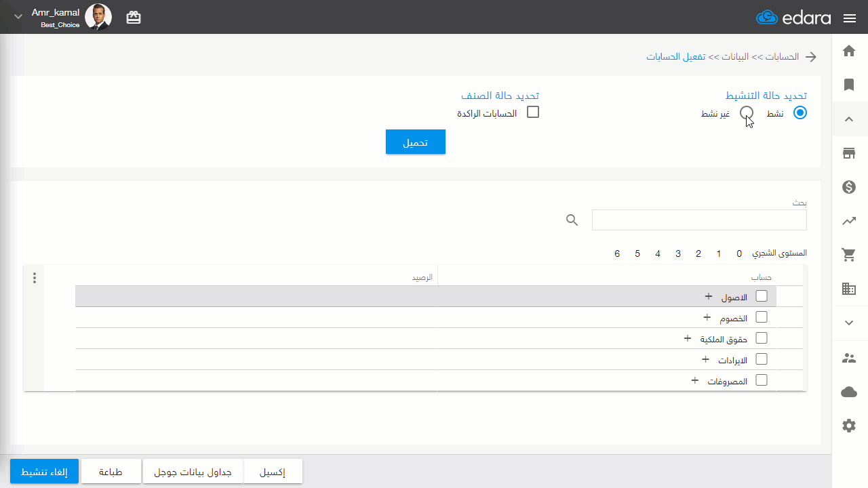Click the search magnifier icon
The image size is (868, 488).
tap(572, 220)
